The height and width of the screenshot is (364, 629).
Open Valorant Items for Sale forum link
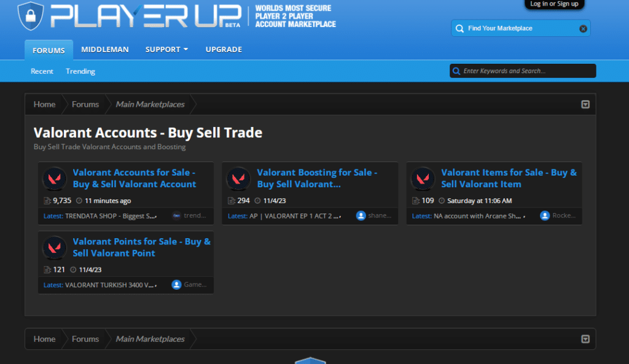[x=509, y=179]
